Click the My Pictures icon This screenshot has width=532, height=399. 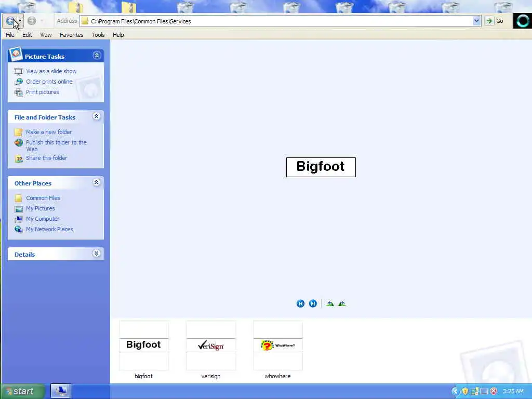pos(18,209)
